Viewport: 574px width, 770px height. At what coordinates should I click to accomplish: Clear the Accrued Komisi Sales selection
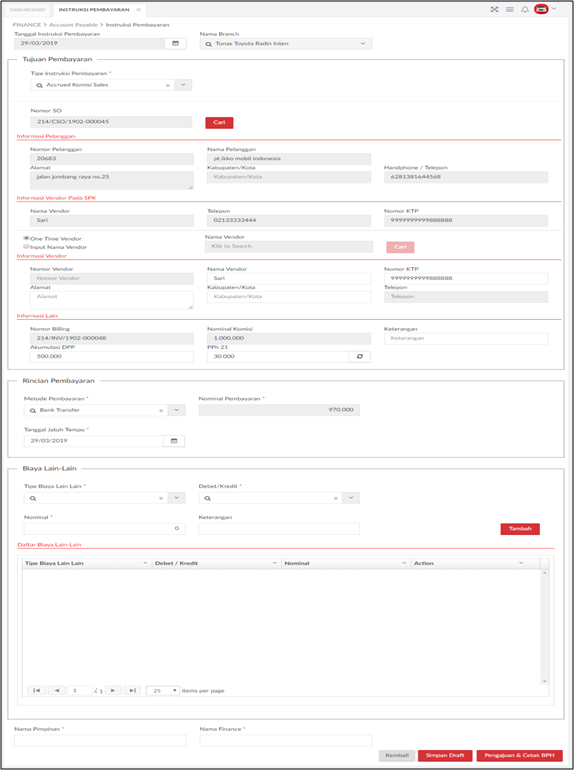pyautogui.click(x=167, y=85)
